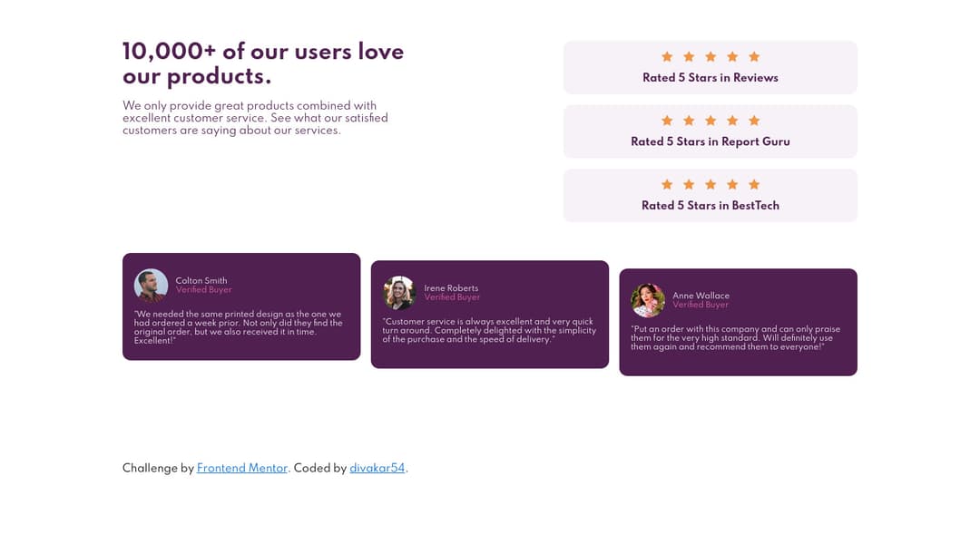Open the Frontend Mentor link
This screenshot has width=980, height=544.
242,469
